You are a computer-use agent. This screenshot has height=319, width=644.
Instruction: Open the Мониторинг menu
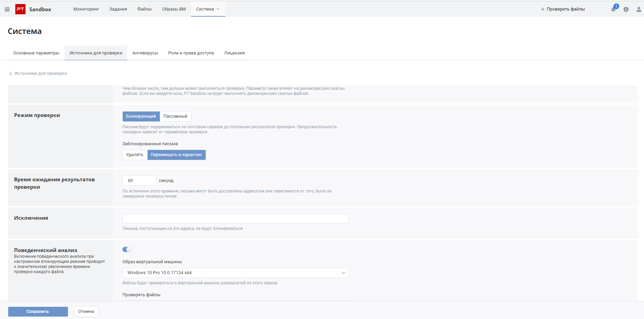[x=86, y=9]
